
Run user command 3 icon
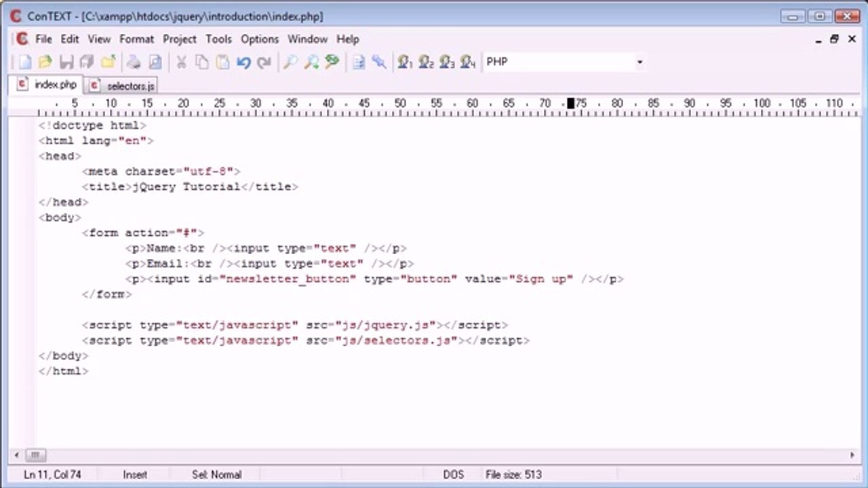pyautogui.click(x=447, y=62)
